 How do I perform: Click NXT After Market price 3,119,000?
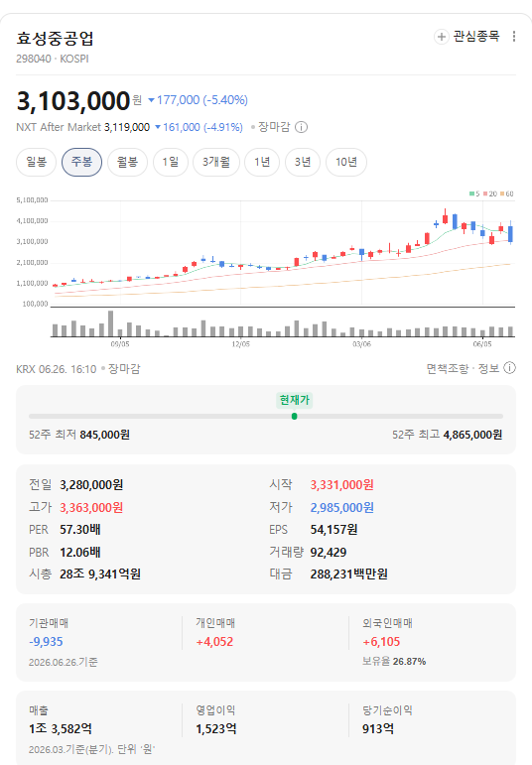tap(127, 127)
